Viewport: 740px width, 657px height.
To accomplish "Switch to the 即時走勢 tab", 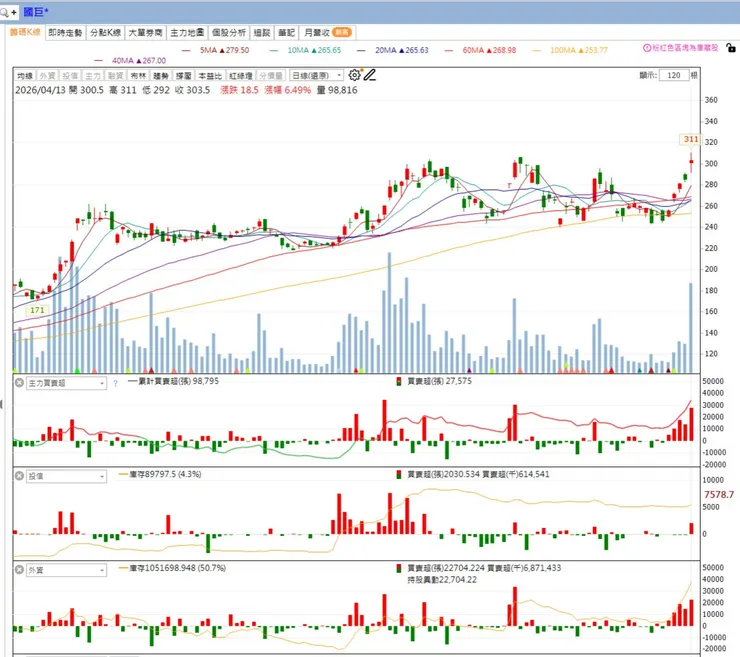I will coord(66,33).
